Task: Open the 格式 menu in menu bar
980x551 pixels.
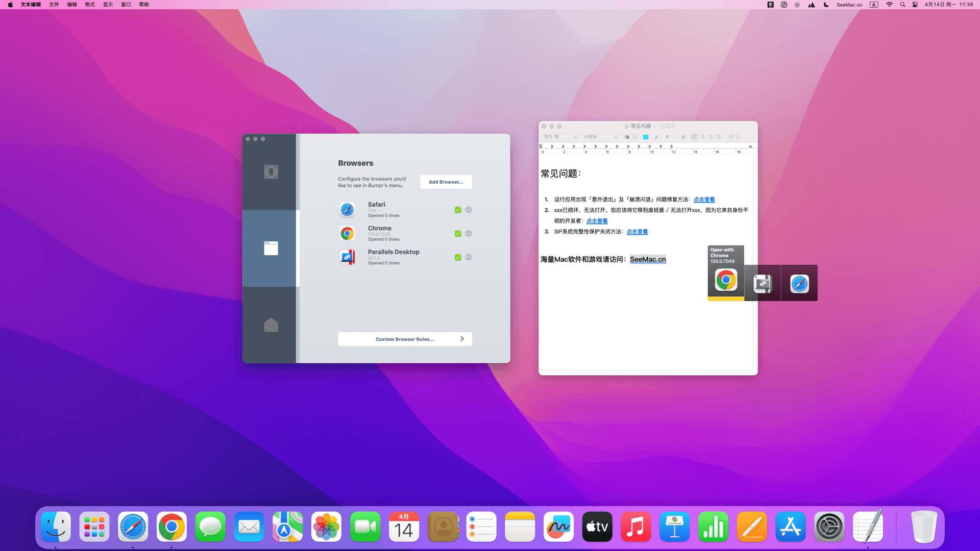Action: click(x=90, y=5)
